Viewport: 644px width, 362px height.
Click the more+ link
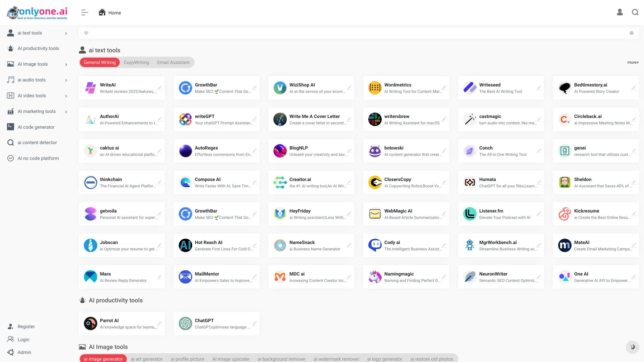(x=633, y=62)
